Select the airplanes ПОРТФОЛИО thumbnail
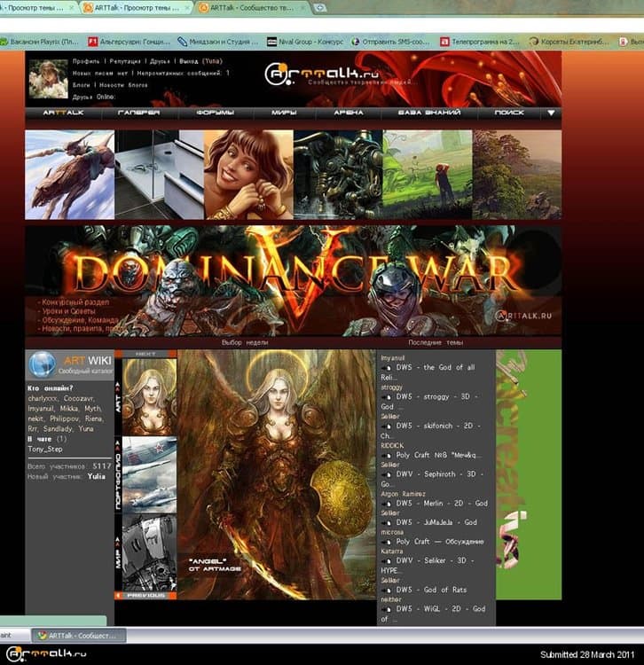 click(149, 475)
